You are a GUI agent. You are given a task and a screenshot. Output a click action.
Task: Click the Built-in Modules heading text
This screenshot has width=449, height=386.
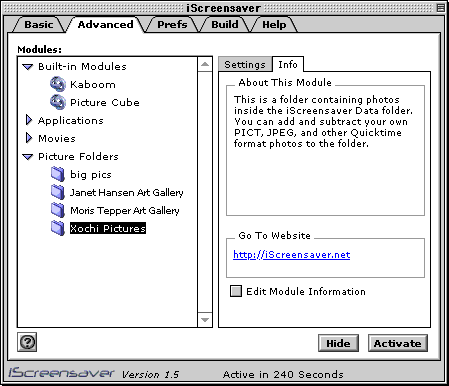[82, 66]
